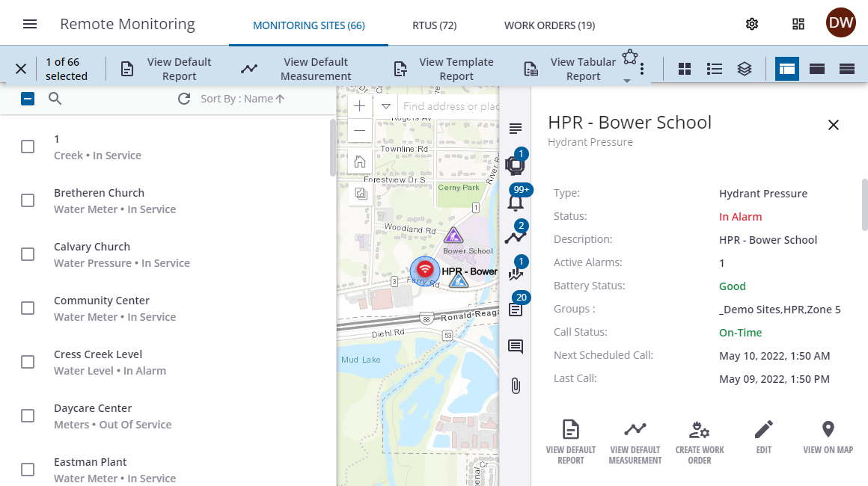Expand the map address search dropdown arrow
The width and height of the screenshot is (868, 486).
[386, 106]
